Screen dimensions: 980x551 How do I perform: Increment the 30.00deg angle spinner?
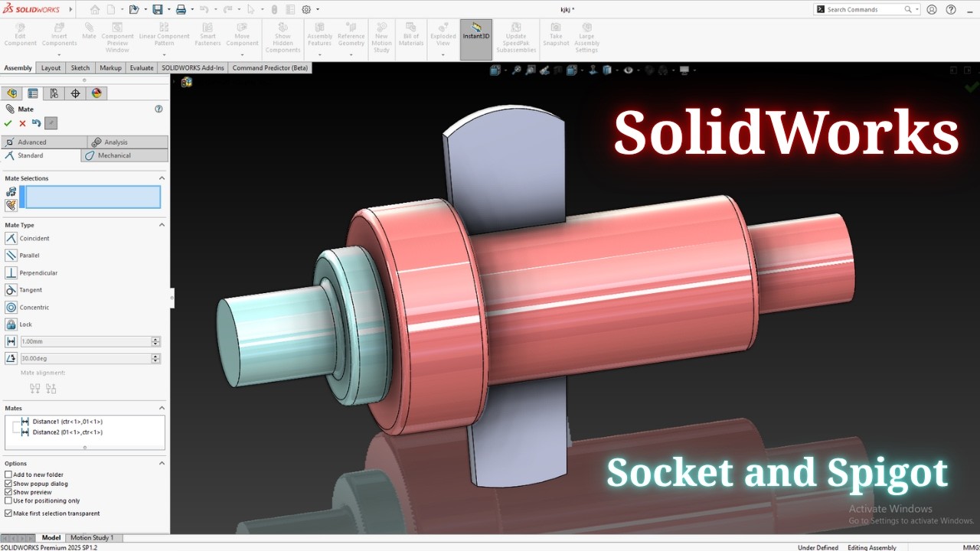pyautogui.click(x=156, y=356)
